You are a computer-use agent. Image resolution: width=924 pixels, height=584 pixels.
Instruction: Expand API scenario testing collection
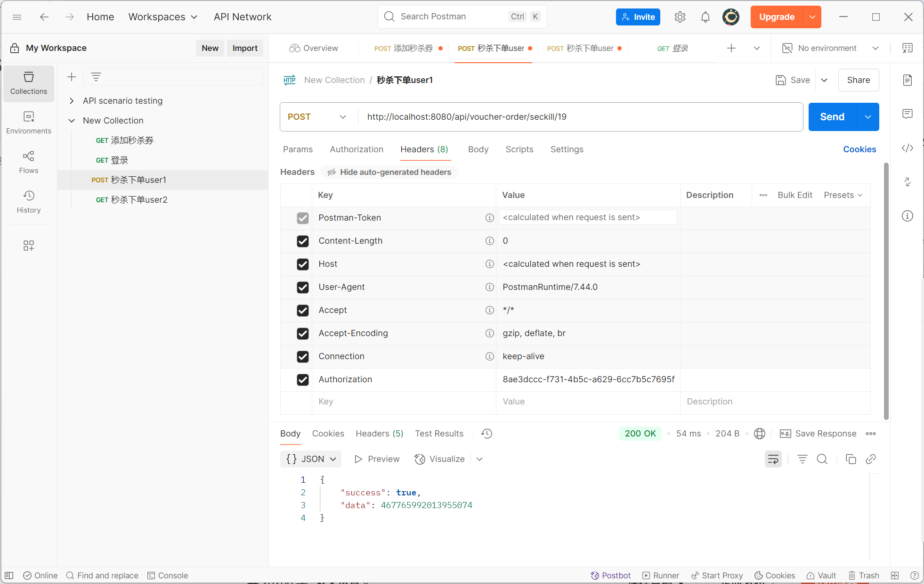(x=72, y=100)
